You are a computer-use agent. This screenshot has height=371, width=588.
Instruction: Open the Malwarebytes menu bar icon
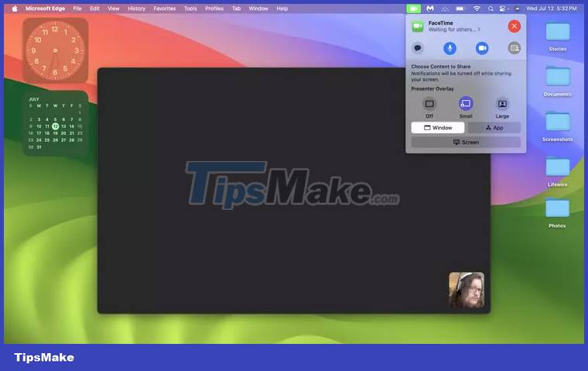[x=429, y=9]
